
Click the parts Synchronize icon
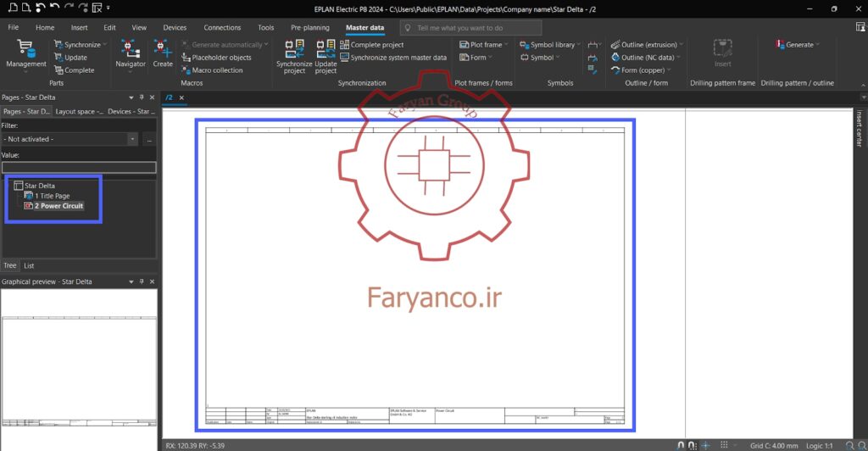(x=58, y=44)
